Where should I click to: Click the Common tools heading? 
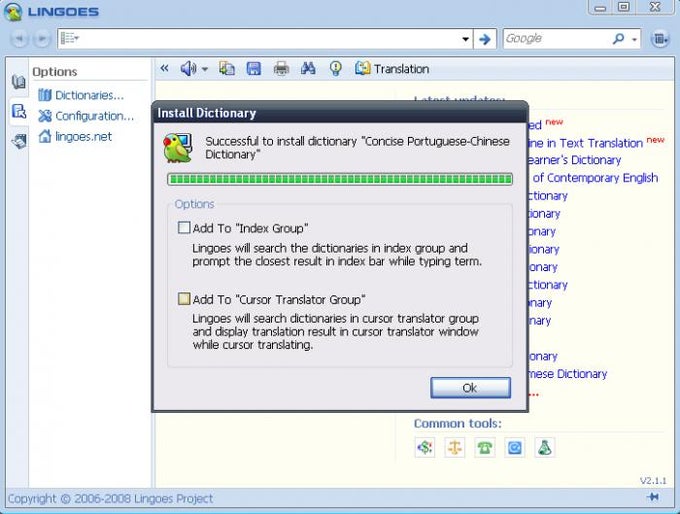(x=458, y=423)
